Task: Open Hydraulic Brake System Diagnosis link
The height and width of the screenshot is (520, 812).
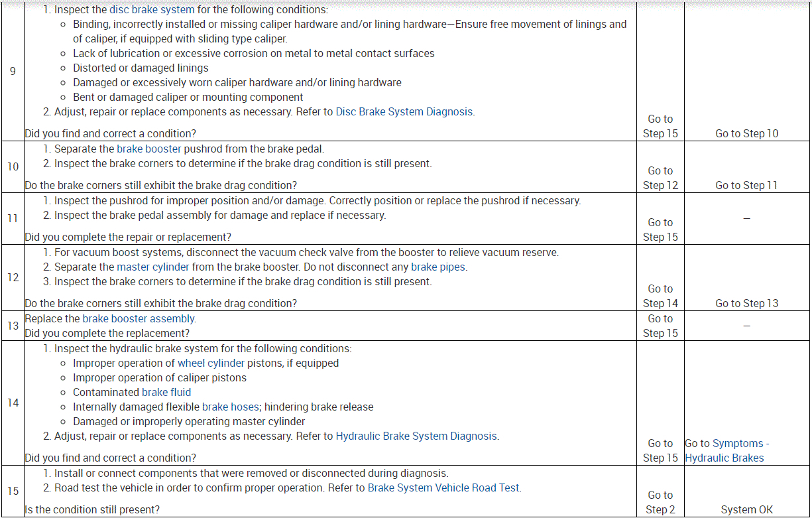Action: click(416, 436)
